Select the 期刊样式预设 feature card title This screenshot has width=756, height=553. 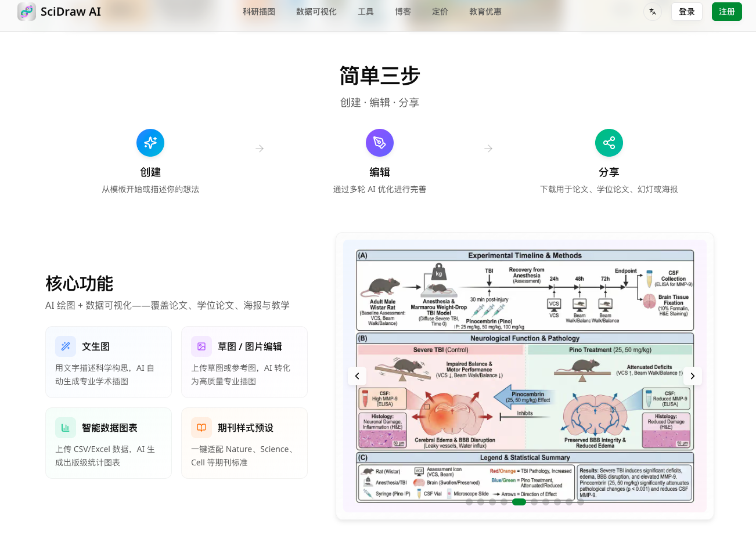coord(246,428)
